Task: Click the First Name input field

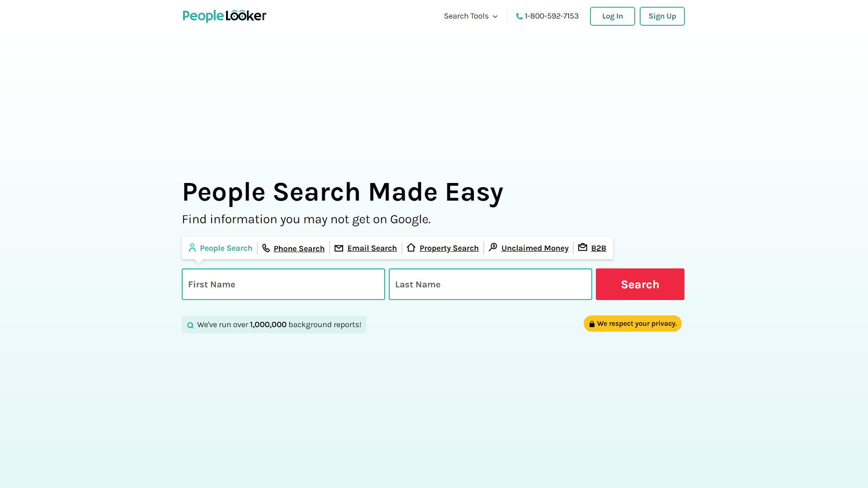Action: pos(283,284)
